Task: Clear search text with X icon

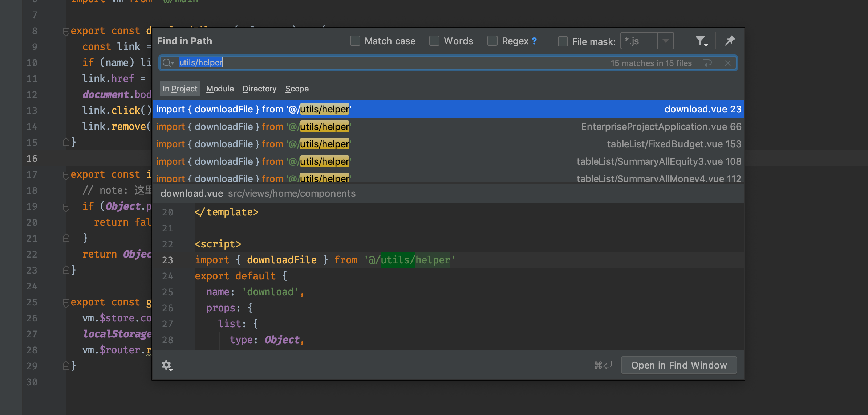Action: (728, 63)
